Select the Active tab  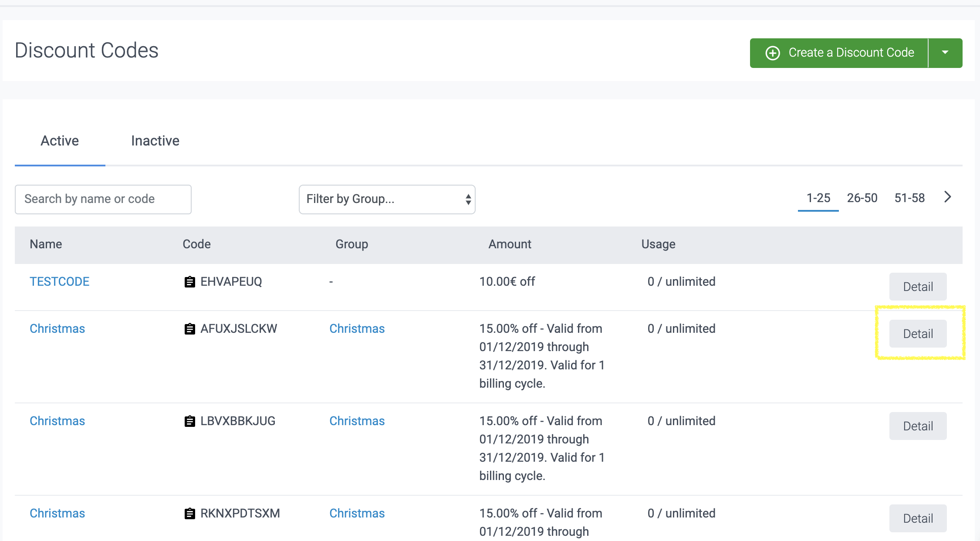click(60, 141)
